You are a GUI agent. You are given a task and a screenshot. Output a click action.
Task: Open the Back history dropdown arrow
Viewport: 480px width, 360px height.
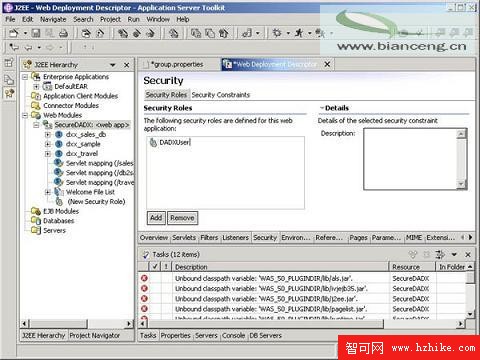[x=39, y=48]
